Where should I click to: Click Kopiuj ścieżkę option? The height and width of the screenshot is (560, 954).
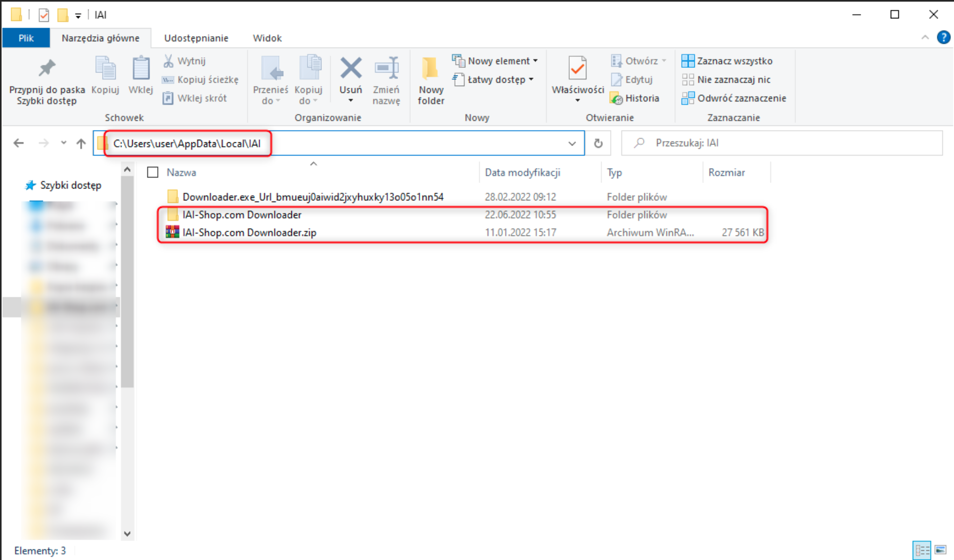(x=200, y=80)
